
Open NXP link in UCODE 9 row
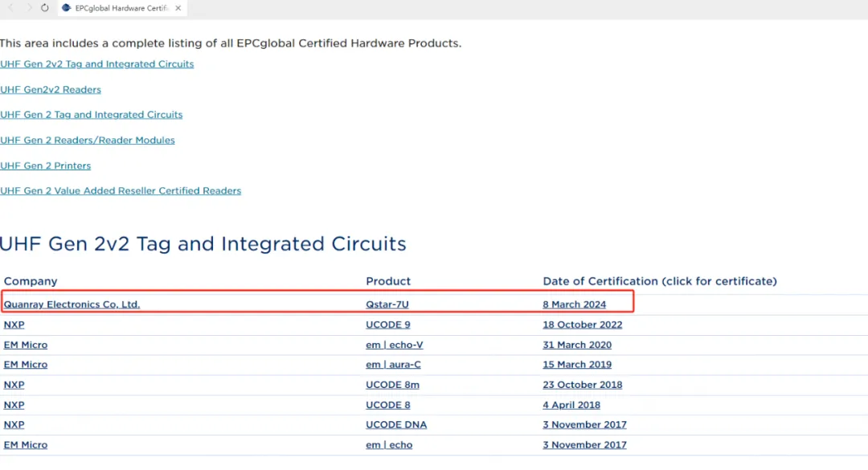pos(14,325)
